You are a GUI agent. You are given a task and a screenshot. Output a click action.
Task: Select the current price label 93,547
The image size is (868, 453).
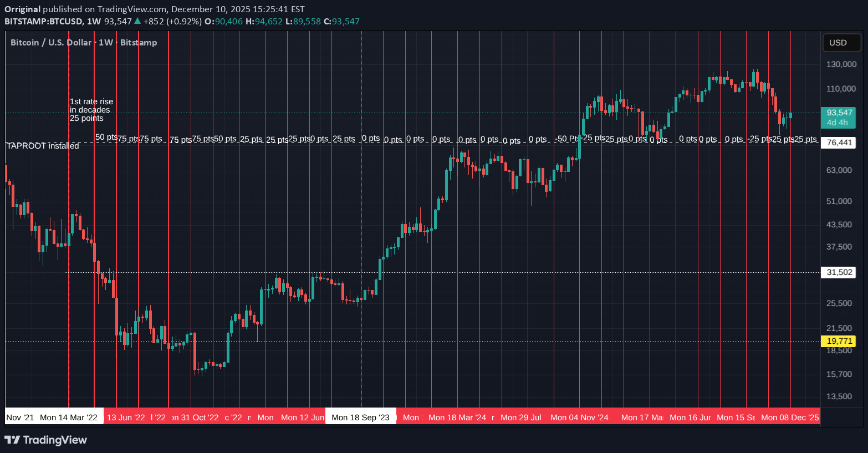839,113
